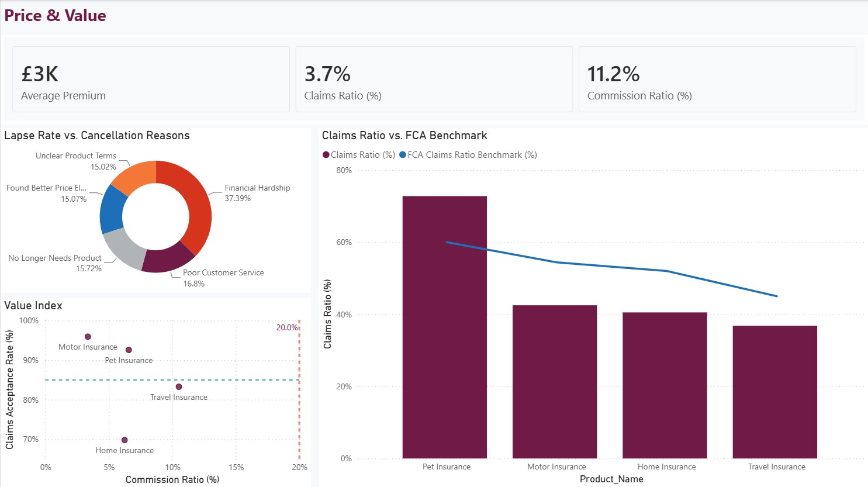This screenshot has width=868, height=487.
Task: Select the Travel Insurance scatter point
Action: (x=179, y=387)
